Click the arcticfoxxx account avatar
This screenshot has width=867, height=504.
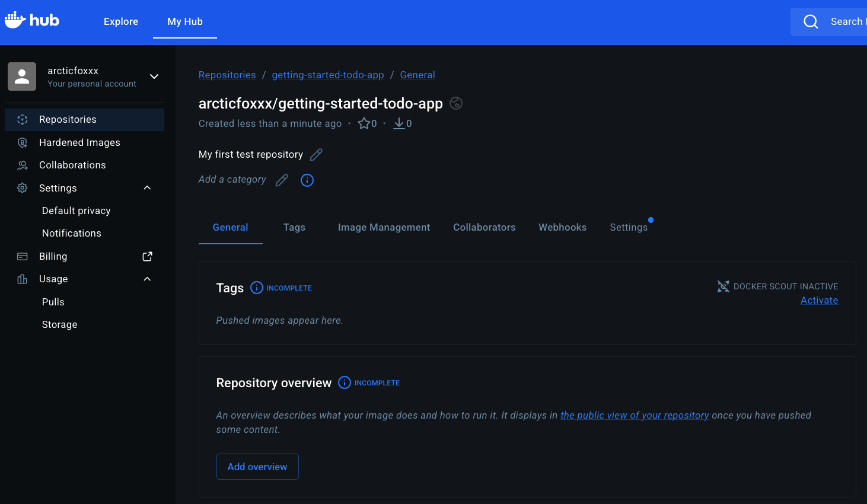click(x=22, y=76)
